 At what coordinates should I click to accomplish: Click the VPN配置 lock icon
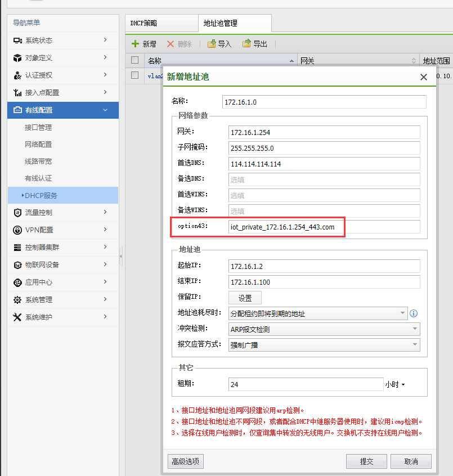click(x=17, y=230)
